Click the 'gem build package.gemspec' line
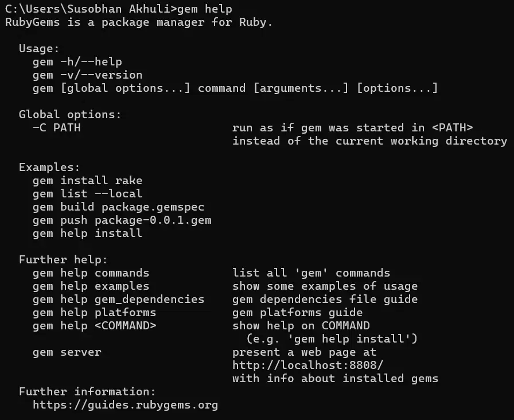 (x=118, y=207)
